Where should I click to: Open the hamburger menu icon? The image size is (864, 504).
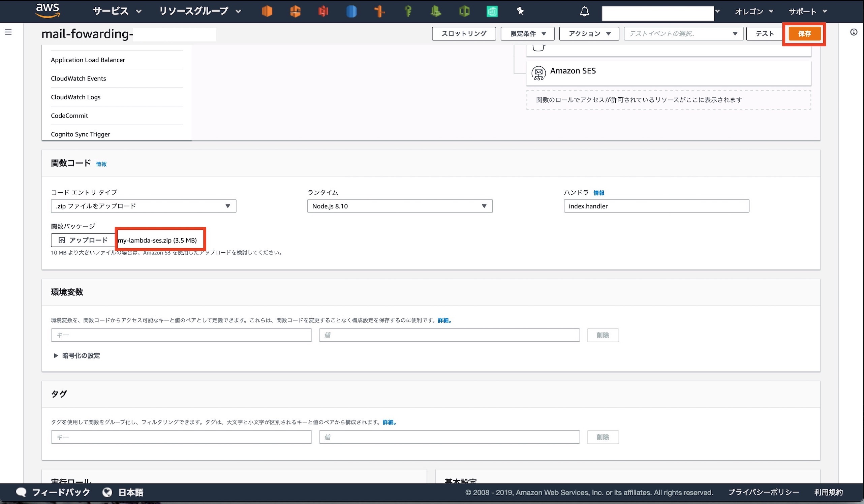tap(8, 32)
